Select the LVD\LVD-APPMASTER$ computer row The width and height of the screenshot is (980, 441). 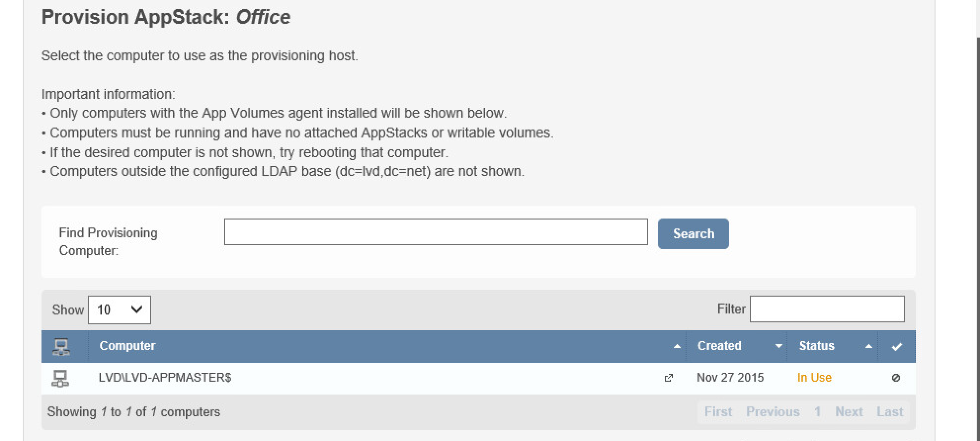[x=165, y=378]
